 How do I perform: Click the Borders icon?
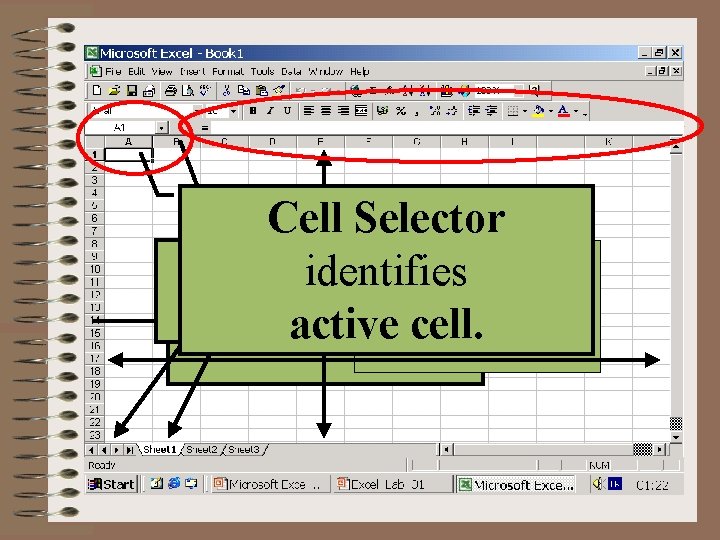tap(513, 111)
